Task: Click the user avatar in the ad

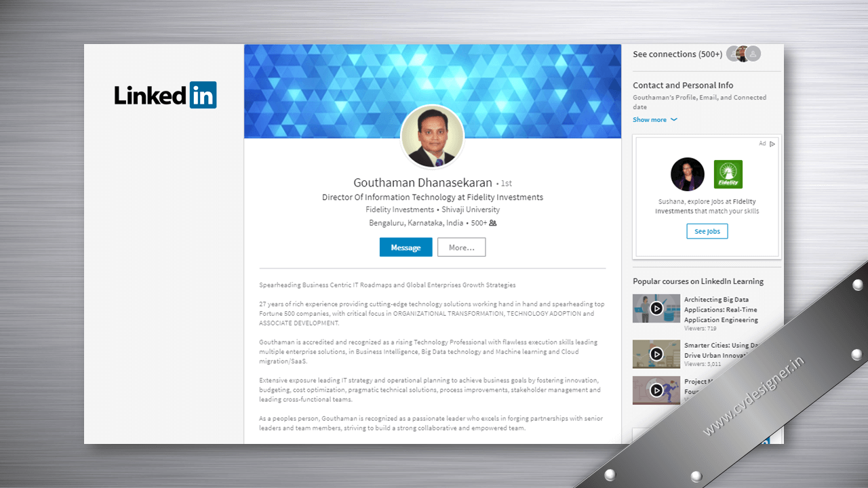Action: click(x=688, y=174)
